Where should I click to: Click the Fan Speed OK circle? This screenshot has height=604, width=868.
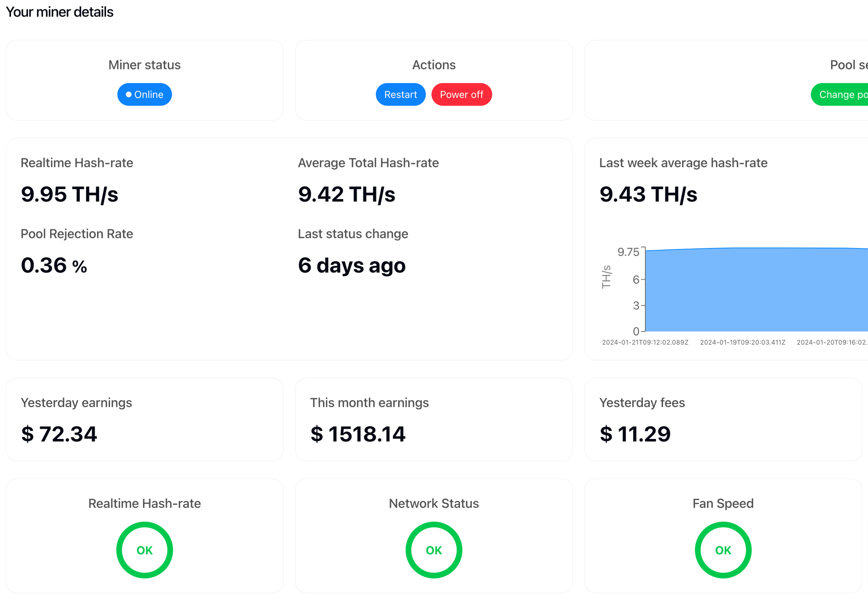coord(723,550)
